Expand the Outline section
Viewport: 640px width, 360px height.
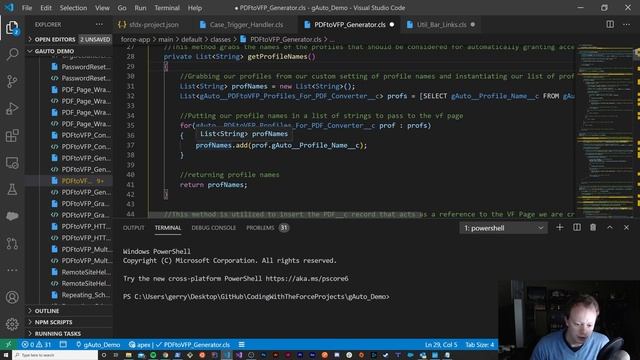(x=69, y=311)
